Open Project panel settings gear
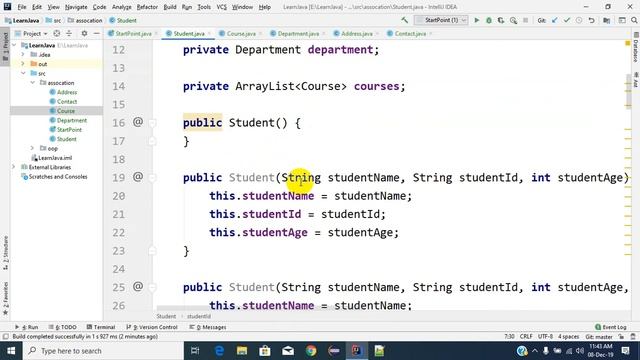 (84, 33)
